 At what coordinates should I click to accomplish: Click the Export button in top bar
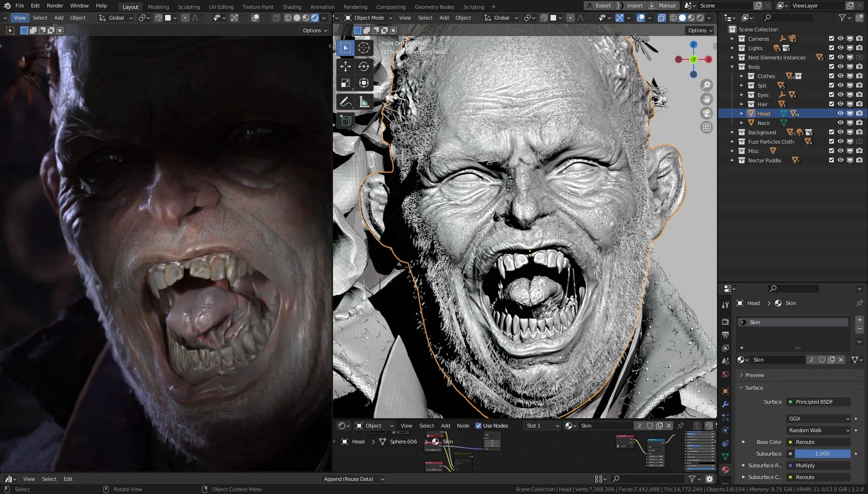click(x=598, y=5)
